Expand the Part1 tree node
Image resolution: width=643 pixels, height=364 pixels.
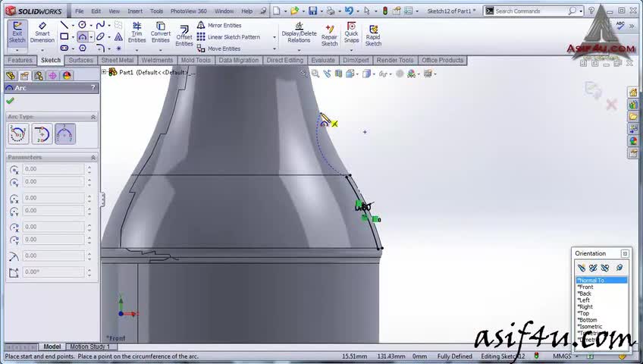(104, 72)
